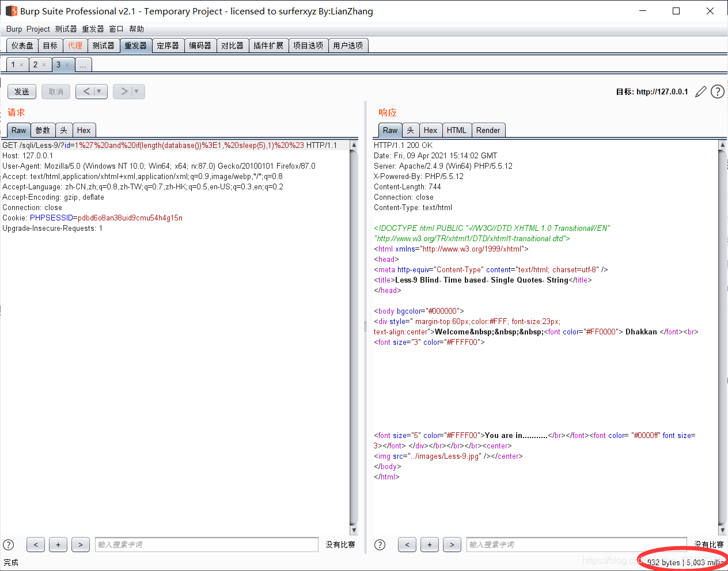Switch to the 项目选项 tab

coord(308,45)
